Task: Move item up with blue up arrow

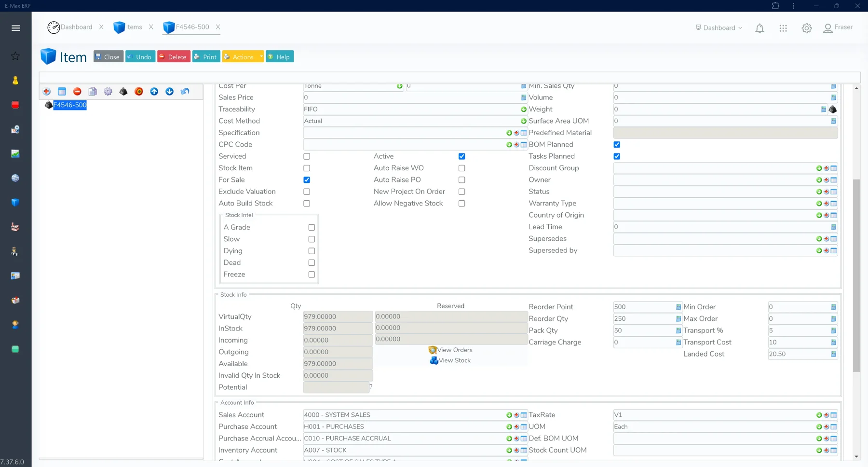Action: [154, 92]
